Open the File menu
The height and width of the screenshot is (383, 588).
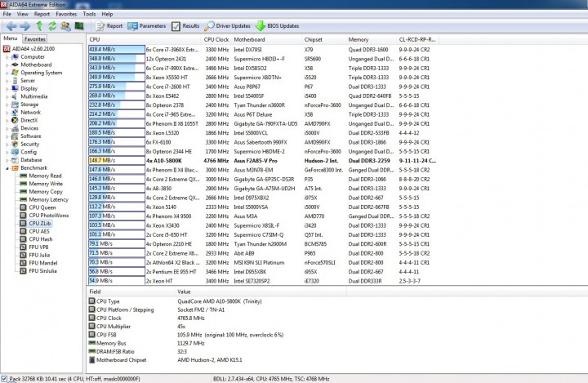[x=7, y=14]
